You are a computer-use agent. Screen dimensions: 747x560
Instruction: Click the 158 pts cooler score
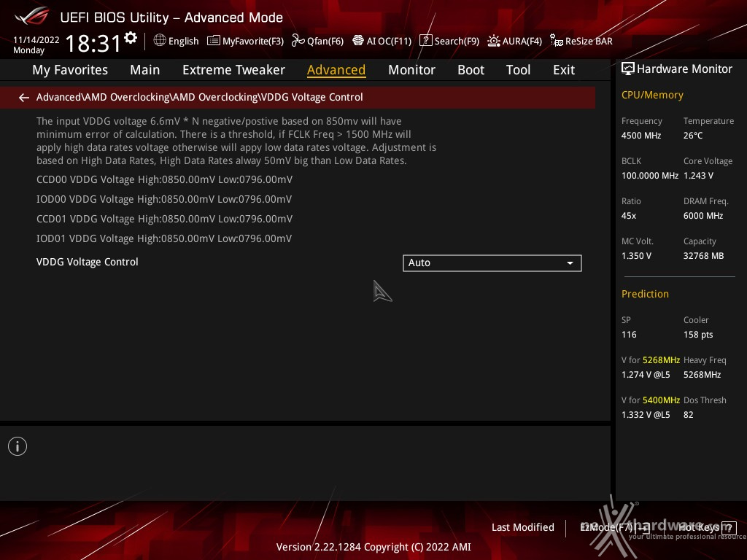[x=698, y=335]
